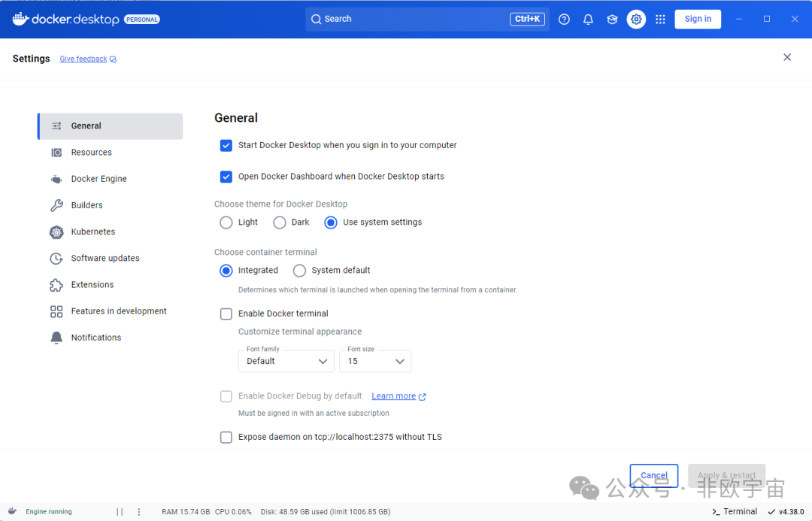This screenshot has width=812, height=521.
Task: Open the Learning center graduation cap icon
Action: [612, 19]
